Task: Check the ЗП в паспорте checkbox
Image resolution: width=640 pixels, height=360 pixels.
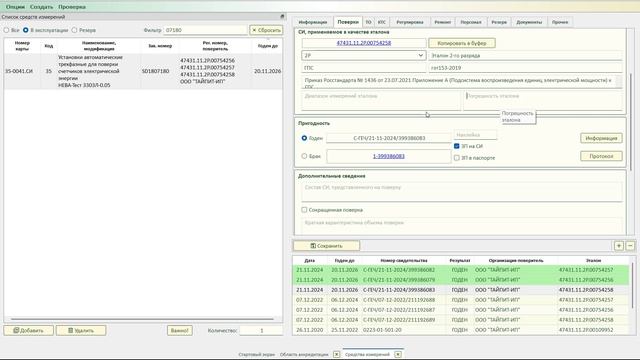Action: 457,158
